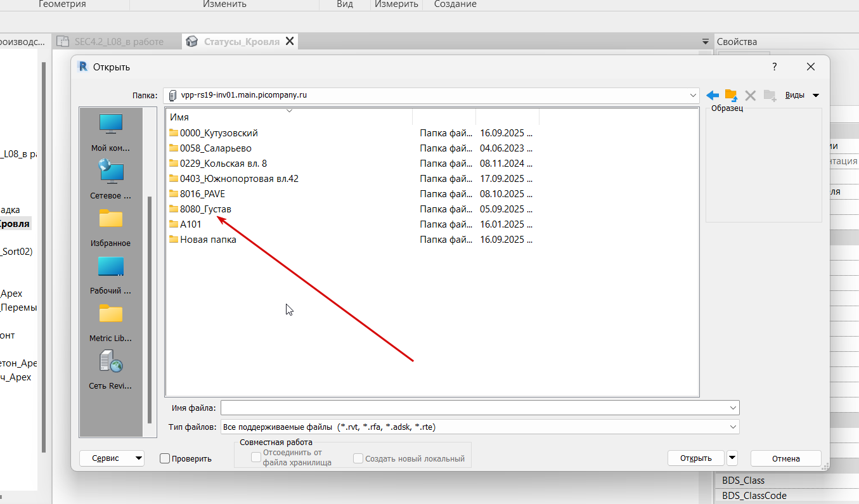Select the 0229_Кольская вл. 8 folder
The image size is (859, 504).
pos(223,164)
